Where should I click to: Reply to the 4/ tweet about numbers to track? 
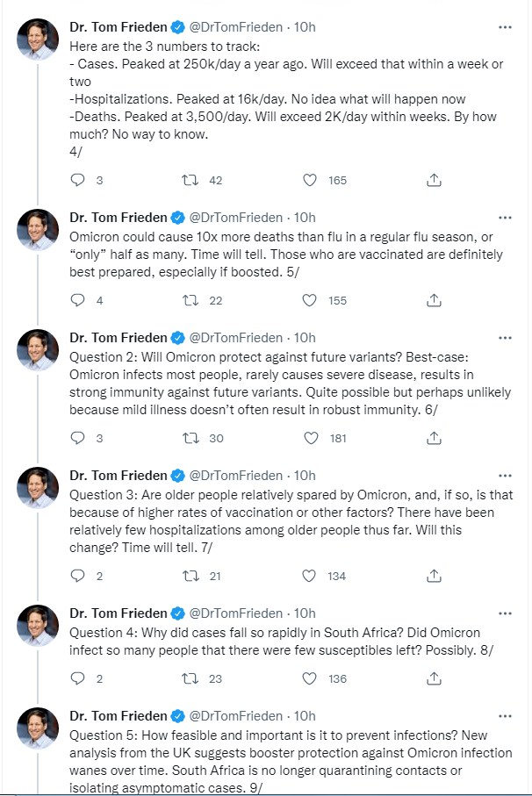point(77,180)
